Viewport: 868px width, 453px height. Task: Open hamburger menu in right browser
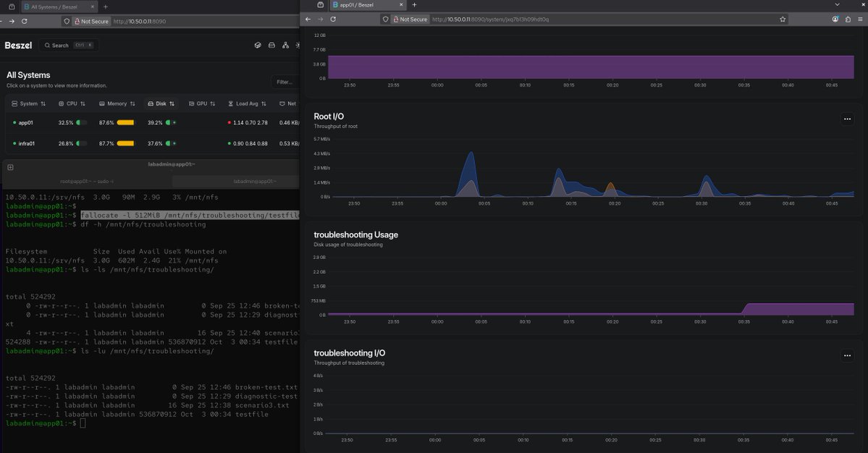click(x=860, y=19)
